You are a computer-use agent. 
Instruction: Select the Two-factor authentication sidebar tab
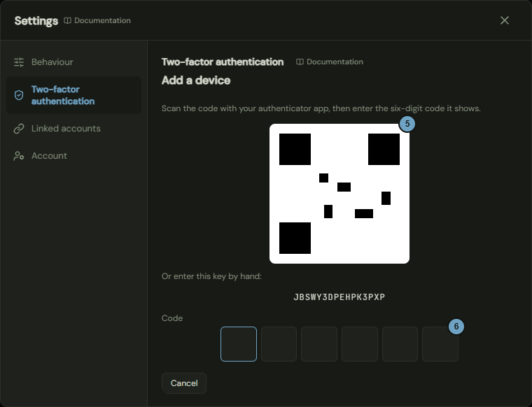[x=73, y=95]
